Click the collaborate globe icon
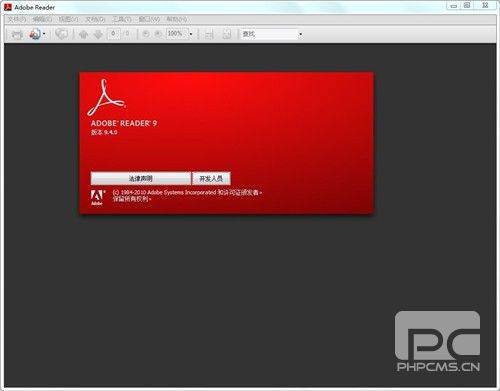This screenshot has height=391, width=500. pyautogui.click(x=35, y=34)
